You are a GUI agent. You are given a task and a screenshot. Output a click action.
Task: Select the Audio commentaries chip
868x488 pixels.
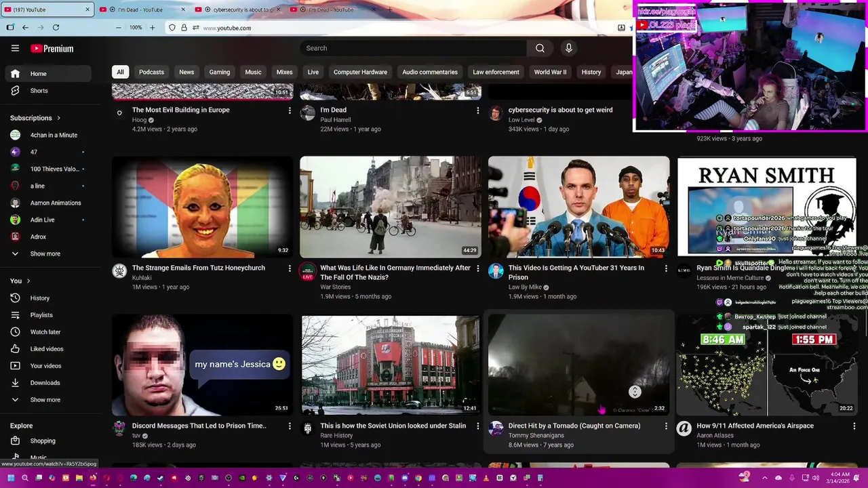(430, 72)
